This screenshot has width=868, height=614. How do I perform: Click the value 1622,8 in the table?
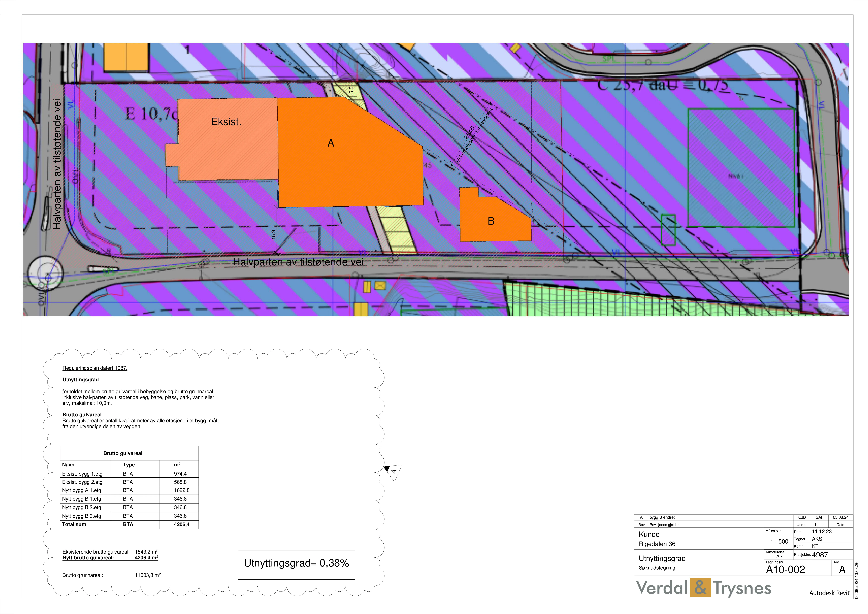[x=182, y=490]
